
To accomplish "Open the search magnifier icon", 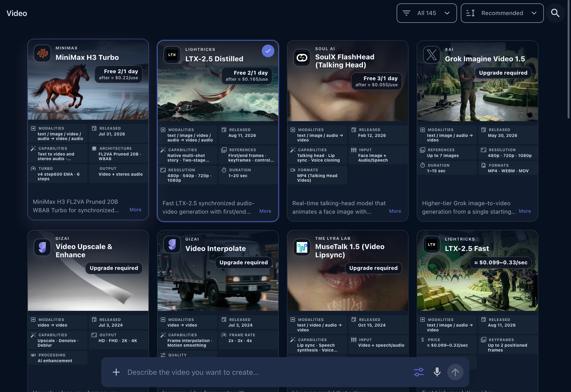I will (x=555, y=13).
